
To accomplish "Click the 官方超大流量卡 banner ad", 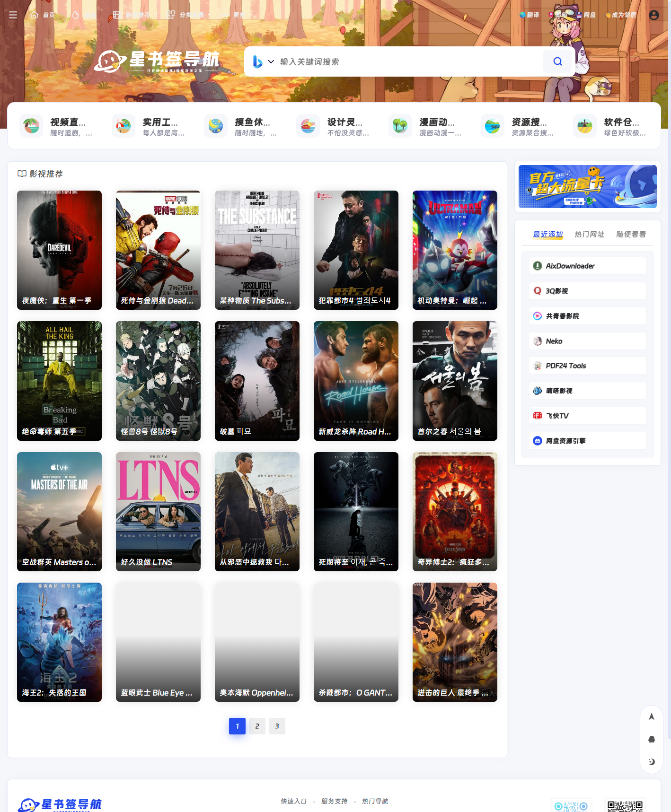I will [587, 186].
